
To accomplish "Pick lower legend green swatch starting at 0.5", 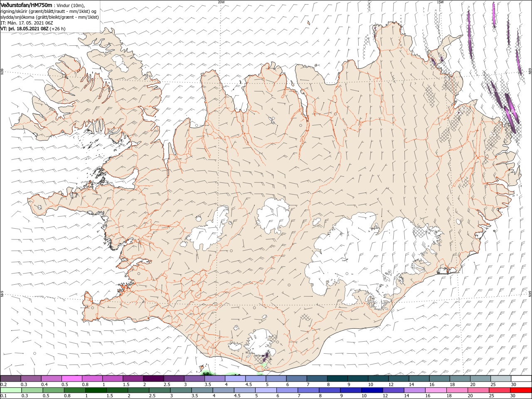I will (x=53, y=390).
